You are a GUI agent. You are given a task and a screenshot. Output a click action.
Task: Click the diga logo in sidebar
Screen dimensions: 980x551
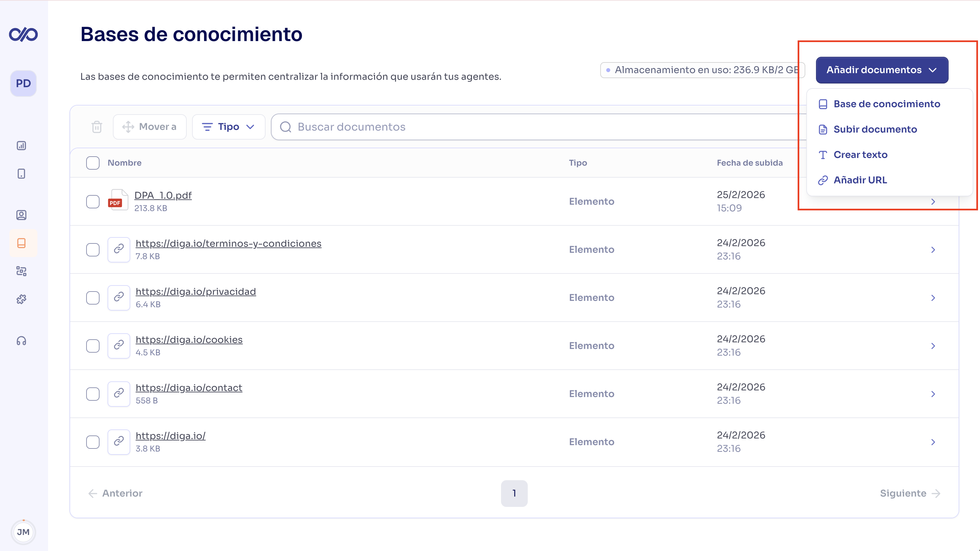point(23,35)
